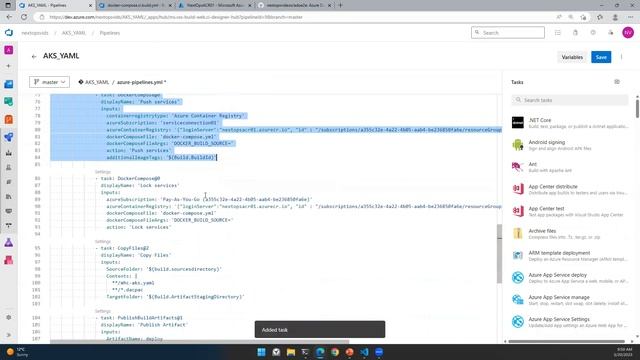Click azure-pipelines.yml filename in path

140,82
